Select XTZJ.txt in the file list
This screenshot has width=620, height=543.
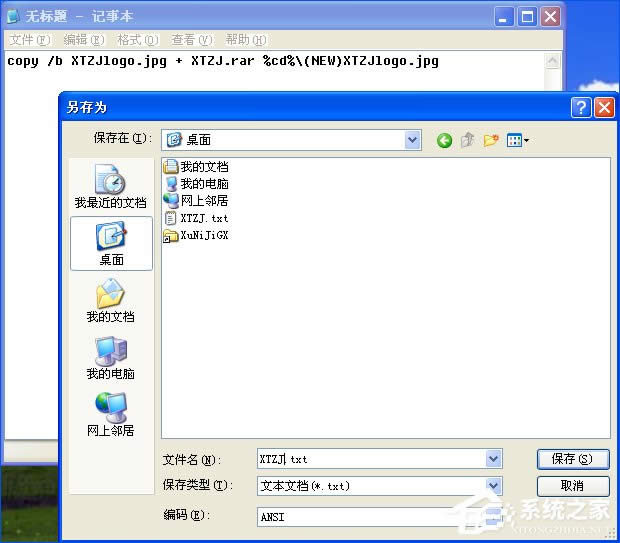click(197, 218)
